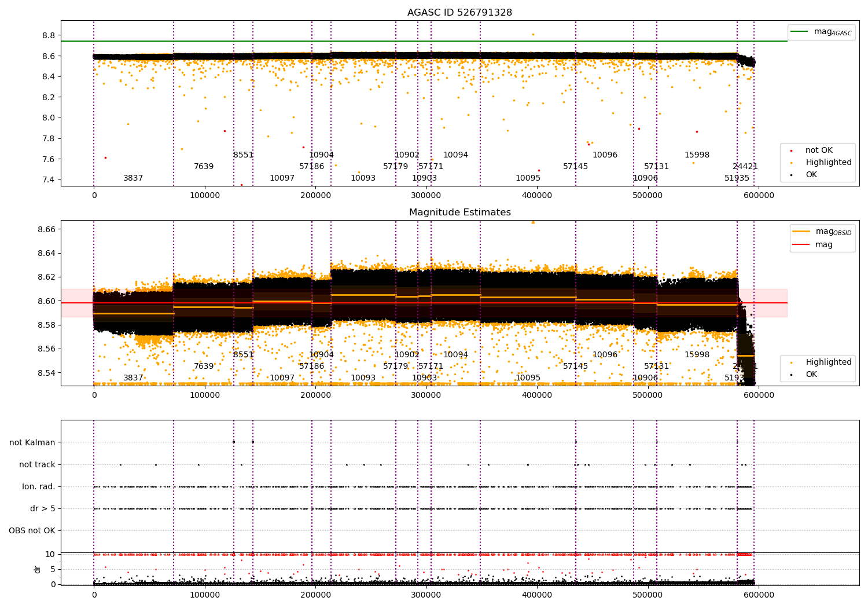Click OBSID label 3837 in the top plot
Image resolution: width=868 pixels, height=608 pixels.
point(133,178)
